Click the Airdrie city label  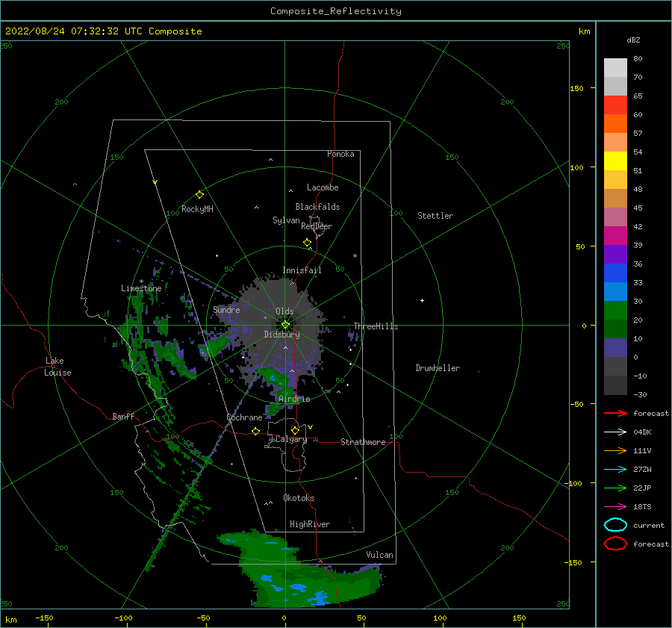[x=294, y=399]
